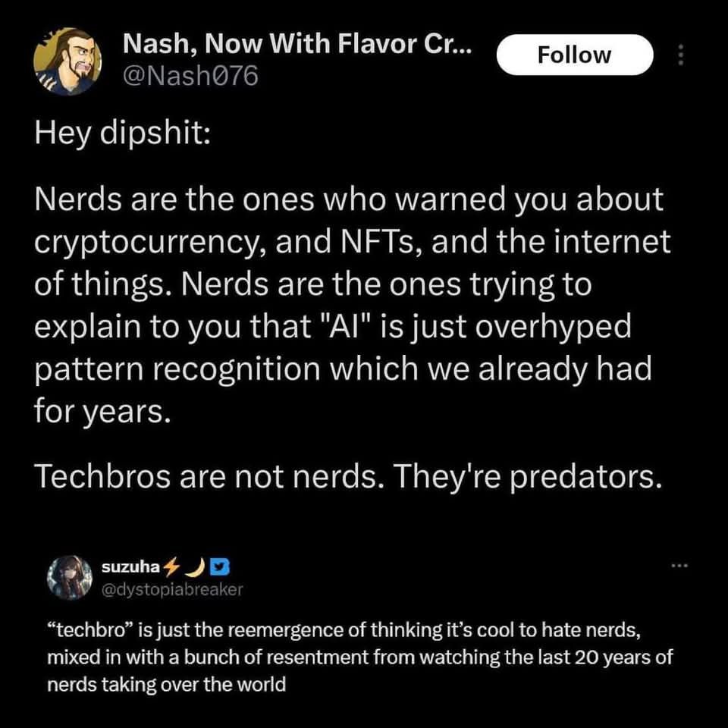Click the blue Twitter bird badge by suzuha

[220, 566]
